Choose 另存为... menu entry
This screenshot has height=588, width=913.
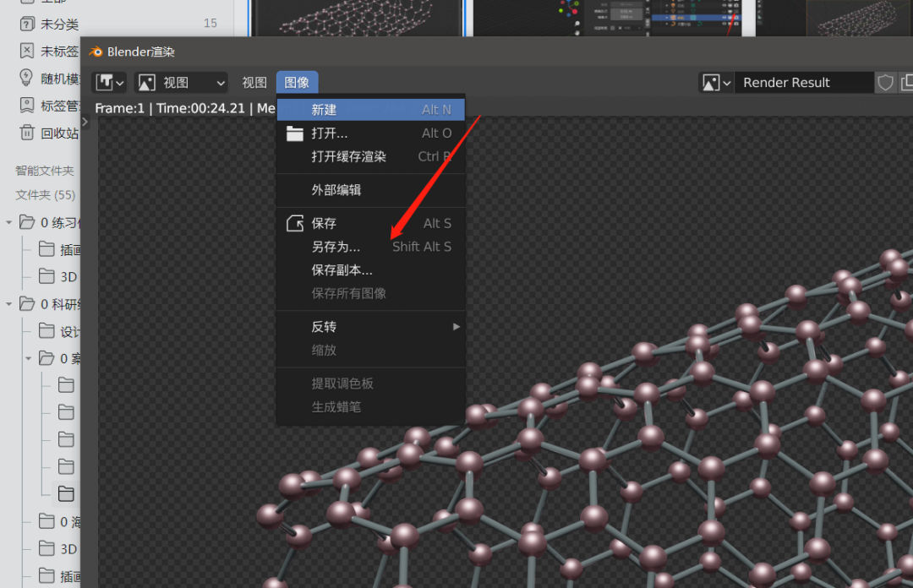point(371,247)
